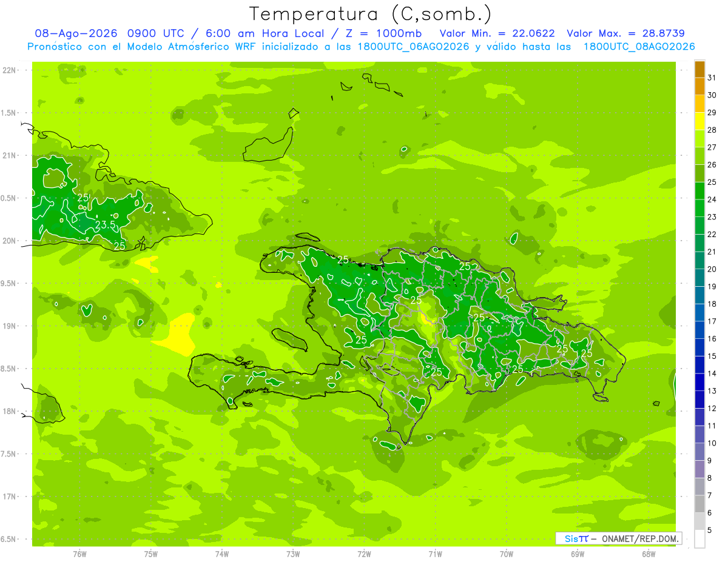Click the "74W" longitude label

tap(222, 553)
